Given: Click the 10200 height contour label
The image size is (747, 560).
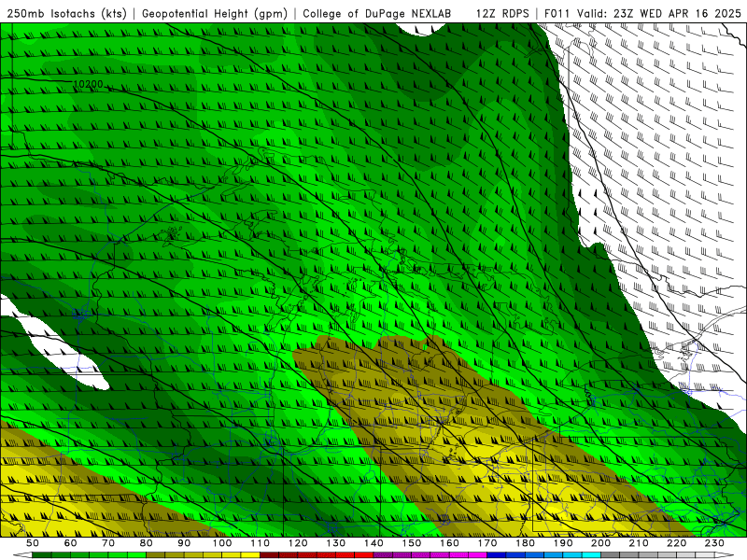Looking at the screenshot, I should click(x=89, y=85).
